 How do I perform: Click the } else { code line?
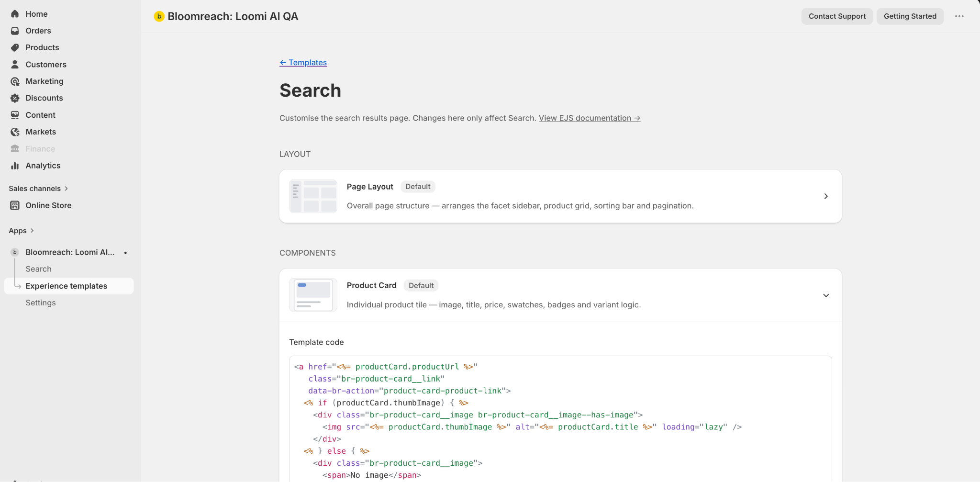pos(336,451)
